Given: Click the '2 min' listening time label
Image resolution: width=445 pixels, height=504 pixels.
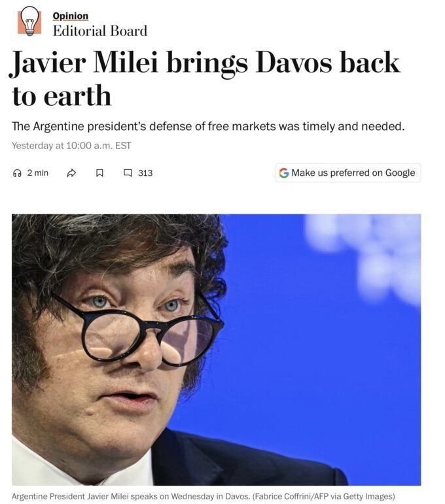Looking at the screenshot, I should 38,173.
